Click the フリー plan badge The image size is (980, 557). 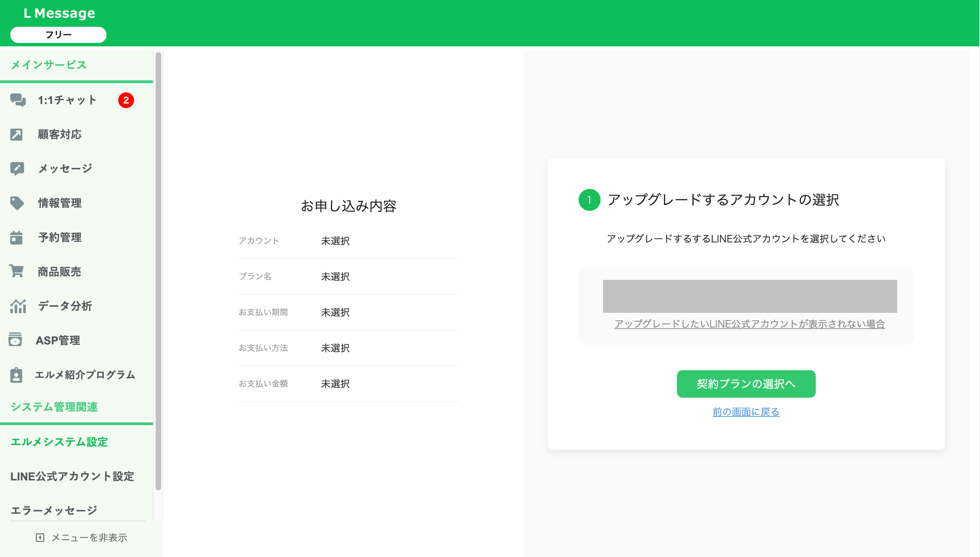(58, 35)
